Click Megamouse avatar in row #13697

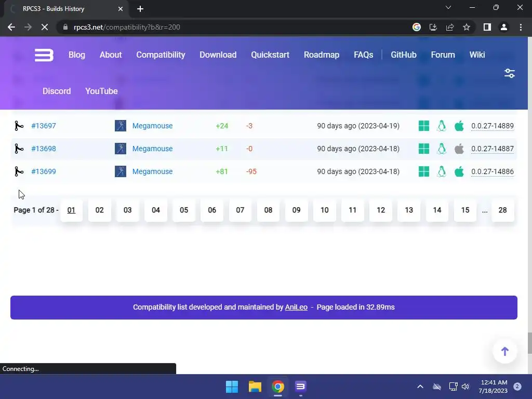pos(121,126)
